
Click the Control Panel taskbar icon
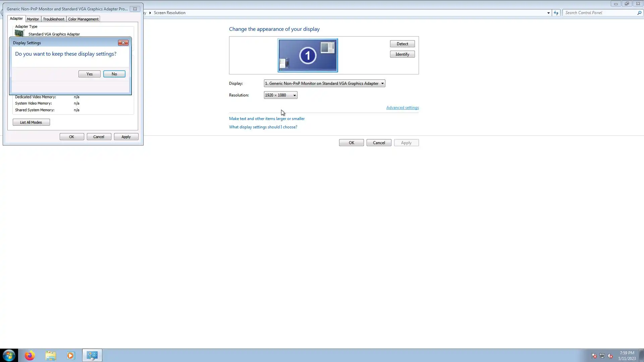click(92, 355)
